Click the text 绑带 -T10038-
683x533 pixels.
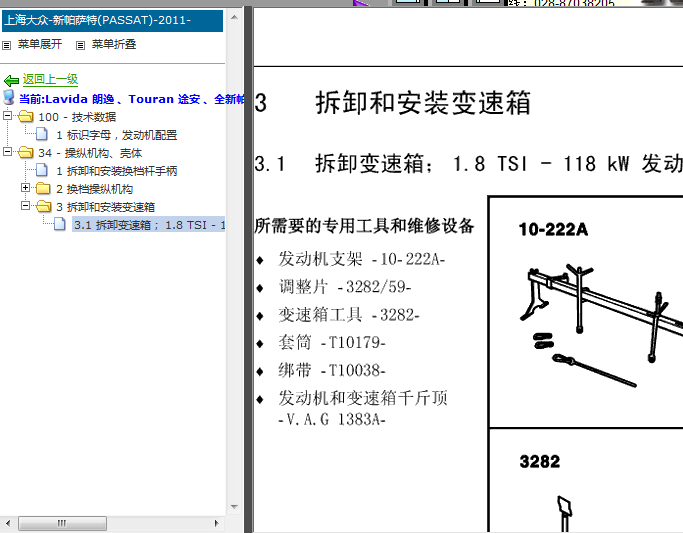point(332,371)
